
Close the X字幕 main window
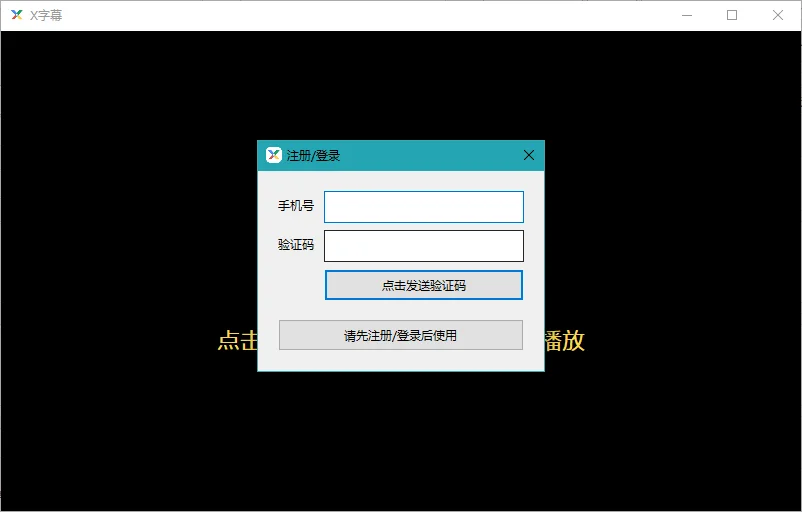point(777,15)
